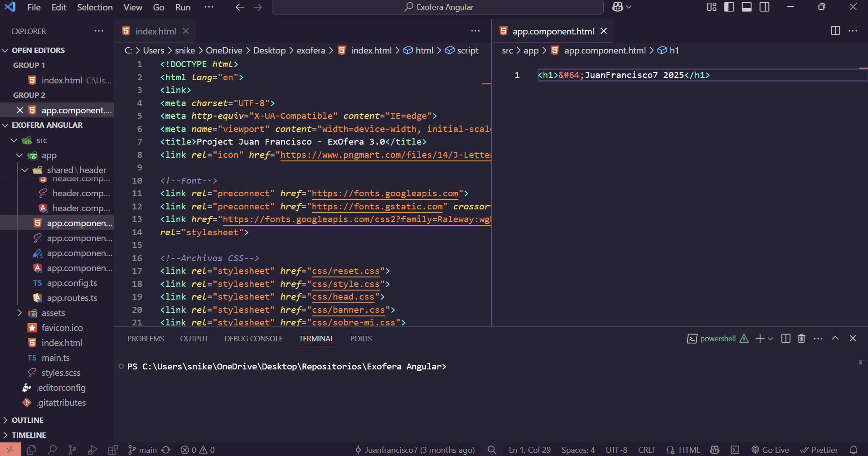The height and width of the screenshot is (456, 868).
Task: Open the Selection menu
Action: [95, 7]
